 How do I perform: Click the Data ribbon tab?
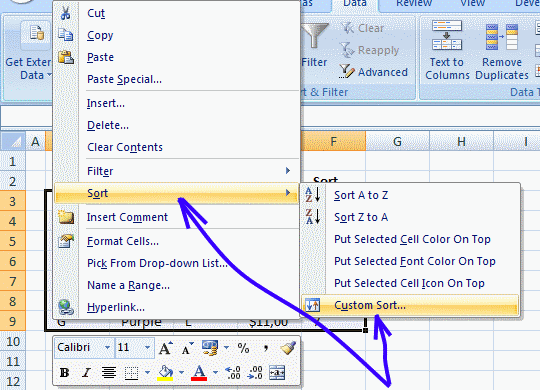point(355,3)
